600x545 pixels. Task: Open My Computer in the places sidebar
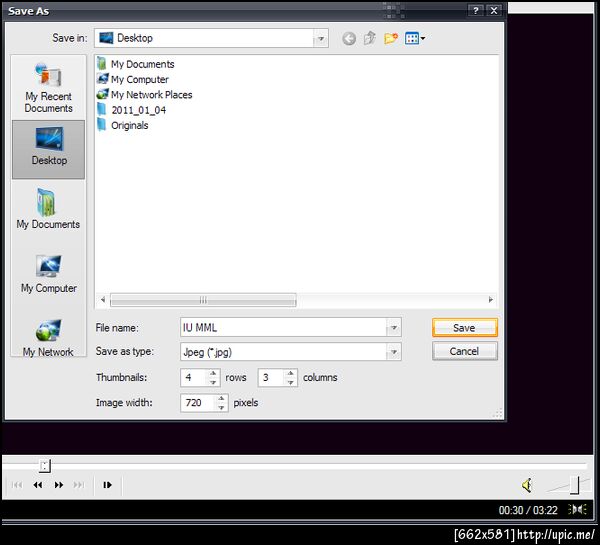[49, 274]
